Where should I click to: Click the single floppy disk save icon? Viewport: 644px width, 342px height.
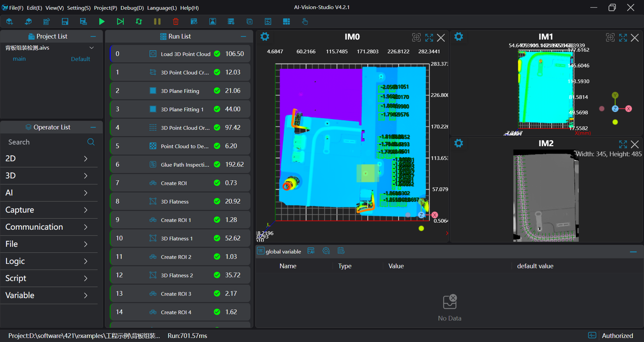[x=65, y=22]
